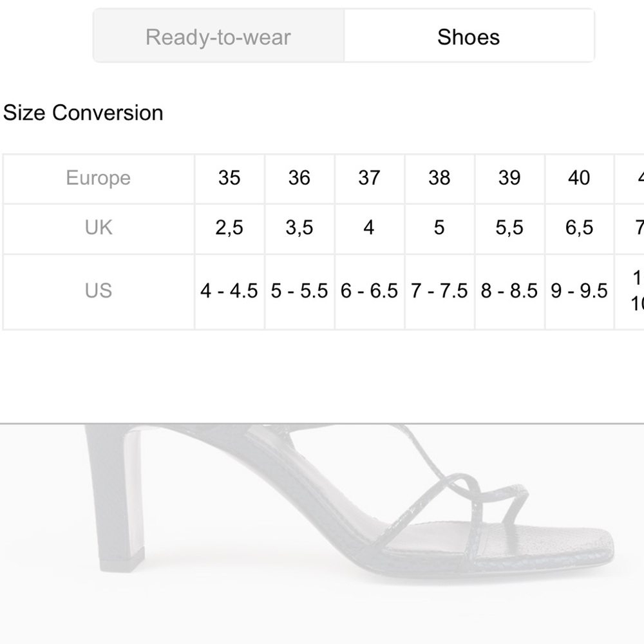Switch to the Ready-to-wear tab
The height and width of the screenshot is (644, 644).
click(x=218, y=37)
